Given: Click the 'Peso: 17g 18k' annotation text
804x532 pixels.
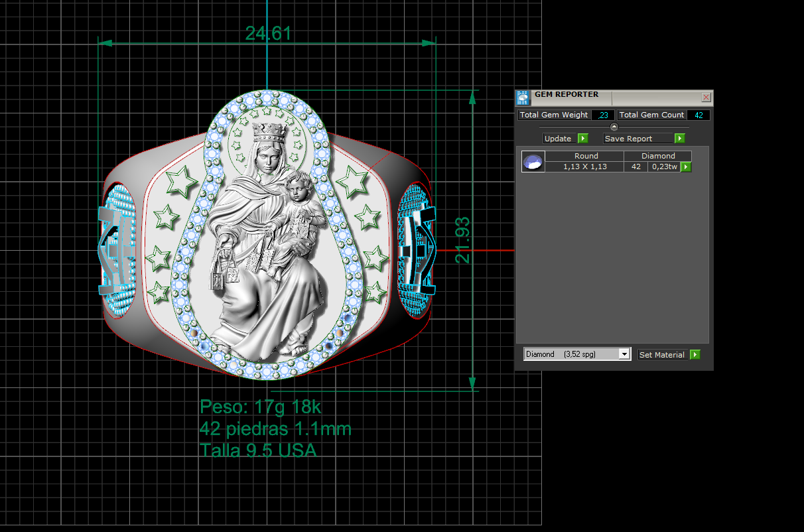Looking at the screenshot, I should point(261,407).
